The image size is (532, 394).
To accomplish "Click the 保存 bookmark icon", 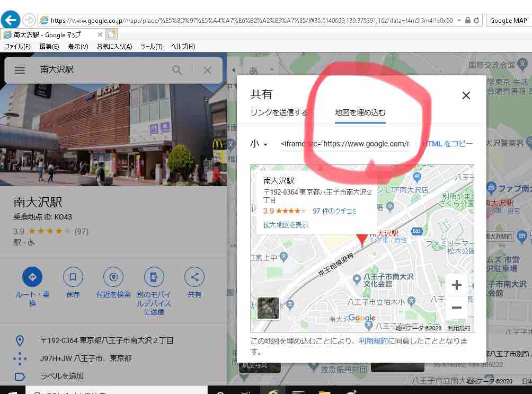I will tap(73, 277).
